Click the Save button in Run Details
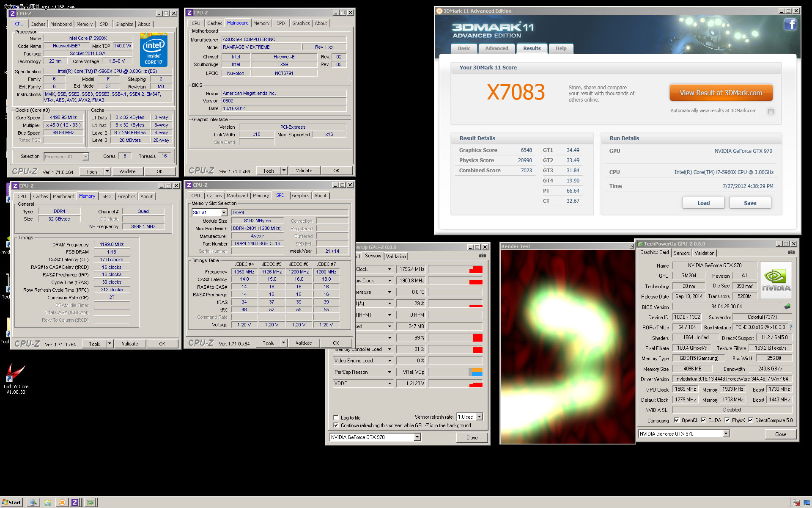This screenshot has width=812, height=508. coord(750,203)
